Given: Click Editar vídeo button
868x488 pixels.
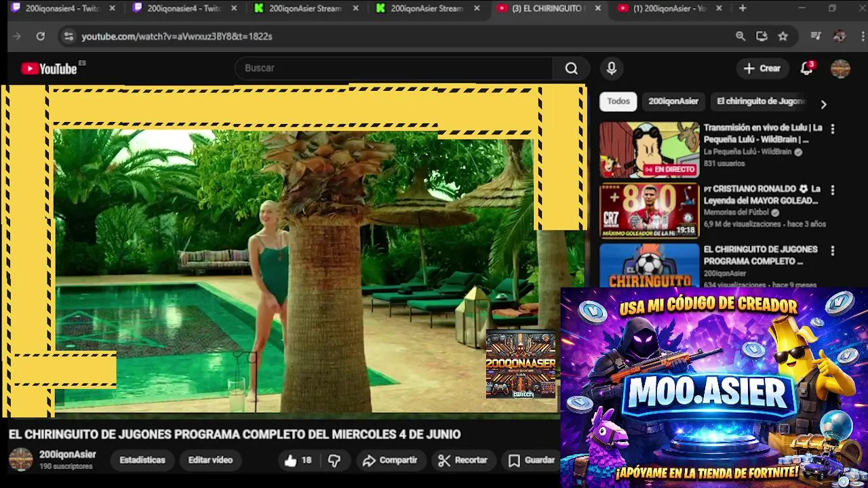Looking at the screenshot, I should (x=210, y=460).
